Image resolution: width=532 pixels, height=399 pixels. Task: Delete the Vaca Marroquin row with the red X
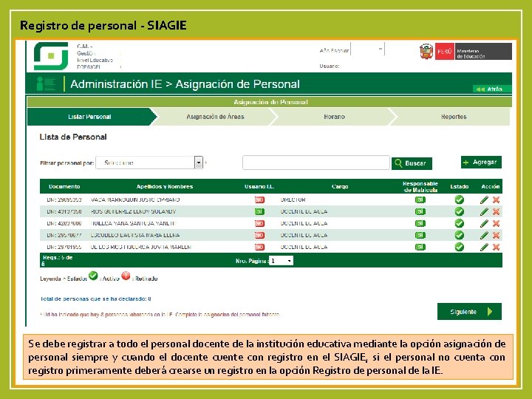point(496,199)
